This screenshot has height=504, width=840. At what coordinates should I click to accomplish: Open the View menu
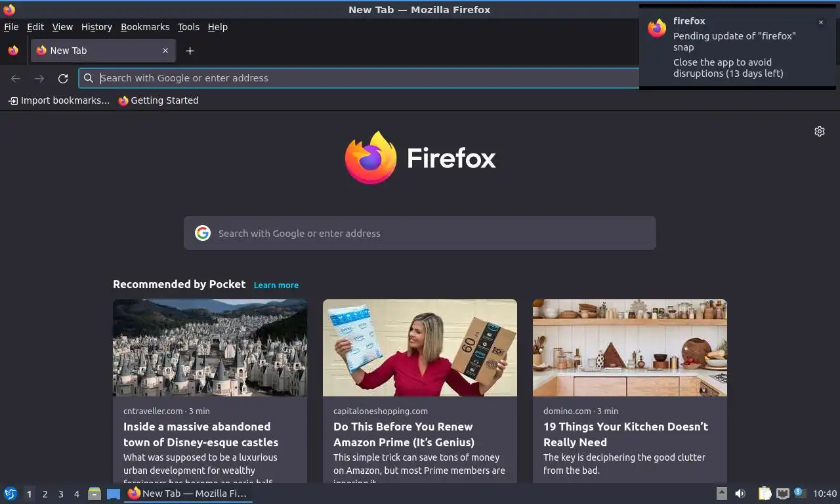62,27
